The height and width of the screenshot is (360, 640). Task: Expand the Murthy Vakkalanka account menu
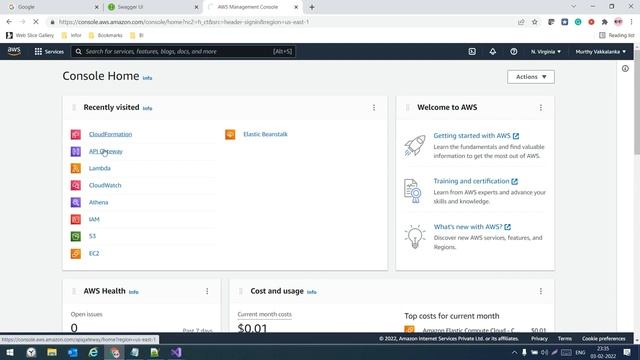pyautogui.click(x=600, y=52)
